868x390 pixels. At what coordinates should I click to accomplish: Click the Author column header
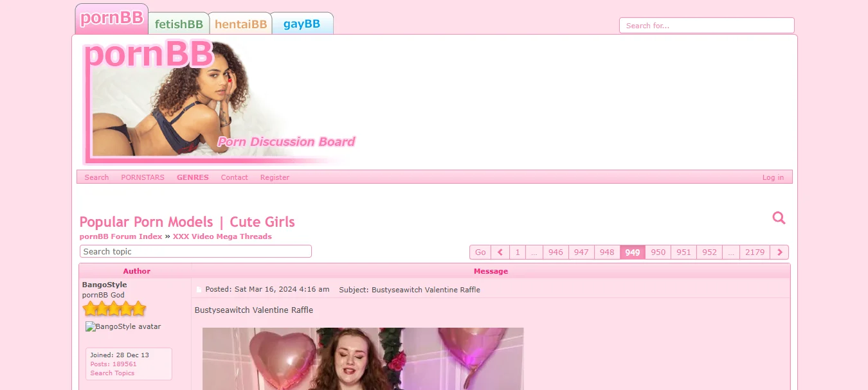pyautogui.click(x=136, y=271)
